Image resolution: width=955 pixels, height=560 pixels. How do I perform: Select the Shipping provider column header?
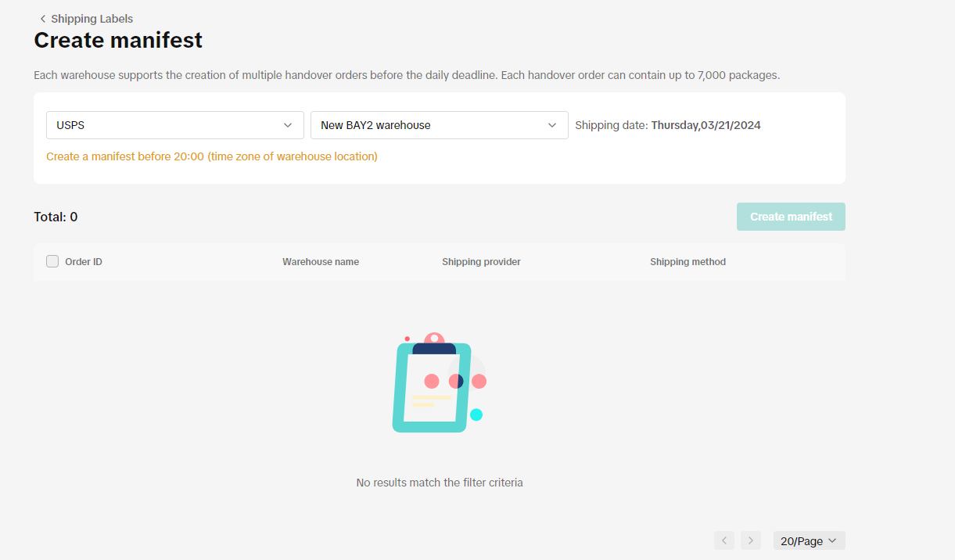point(481,262)
